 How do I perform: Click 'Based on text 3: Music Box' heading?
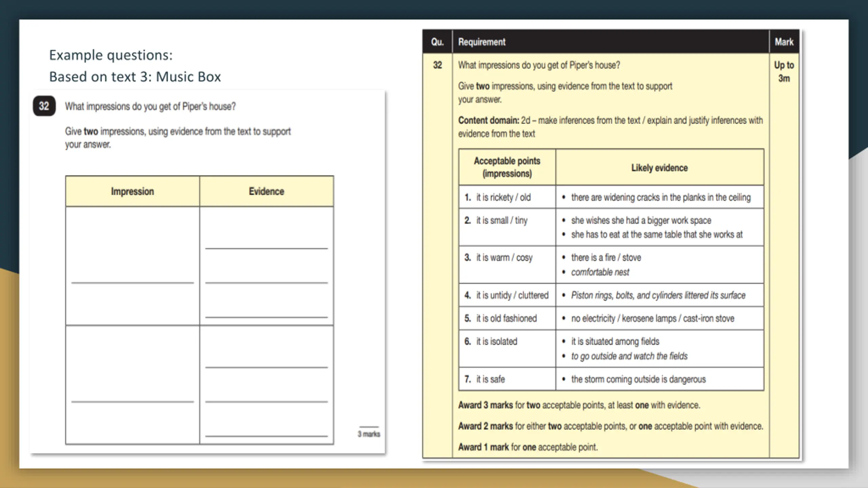(135, 77)
